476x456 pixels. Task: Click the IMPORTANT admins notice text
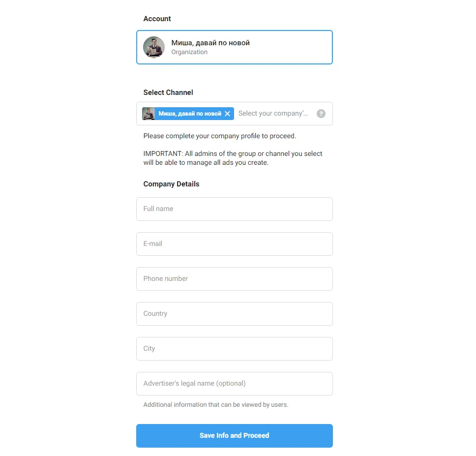click(233, 158)
